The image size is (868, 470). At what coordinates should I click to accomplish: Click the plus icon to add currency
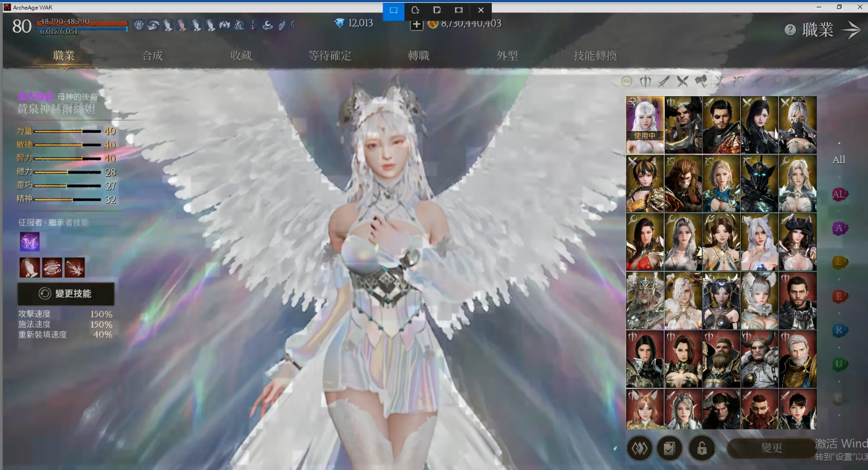pos(416,24)
